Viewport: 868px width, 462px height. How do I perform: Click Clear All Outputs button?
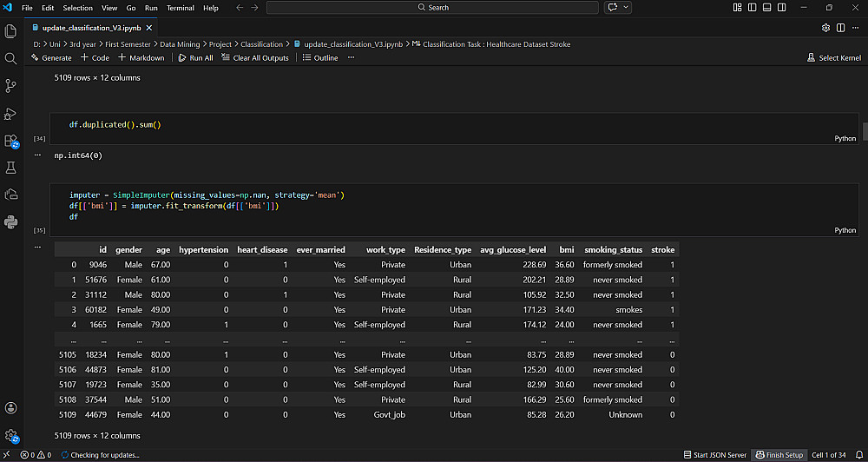point(254,58)
